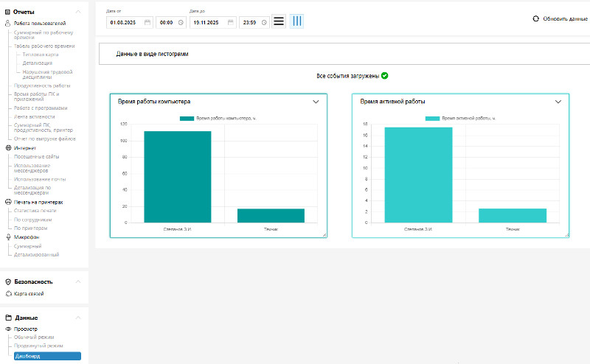Click the clock icon next to 23:59
The height and width of the screenshot is (364, 590).
tap(263, 23)
